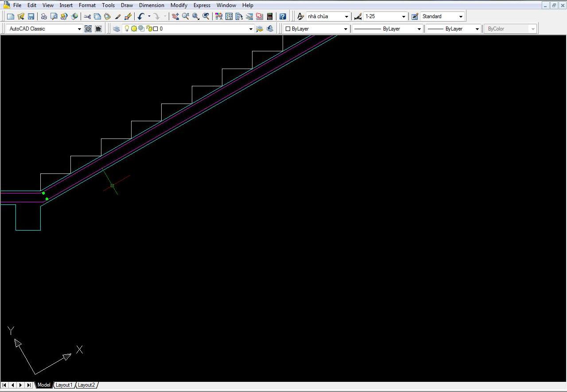Image resolution: width=567 pixels, height=392 pixels.
Task: Activate the Pan Realtime hand tool
Action: click(175, 16)
